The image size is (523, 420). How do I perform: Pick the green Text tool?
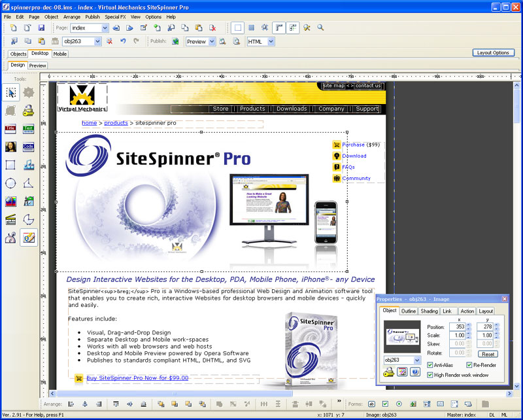click(x=28, y=129)
